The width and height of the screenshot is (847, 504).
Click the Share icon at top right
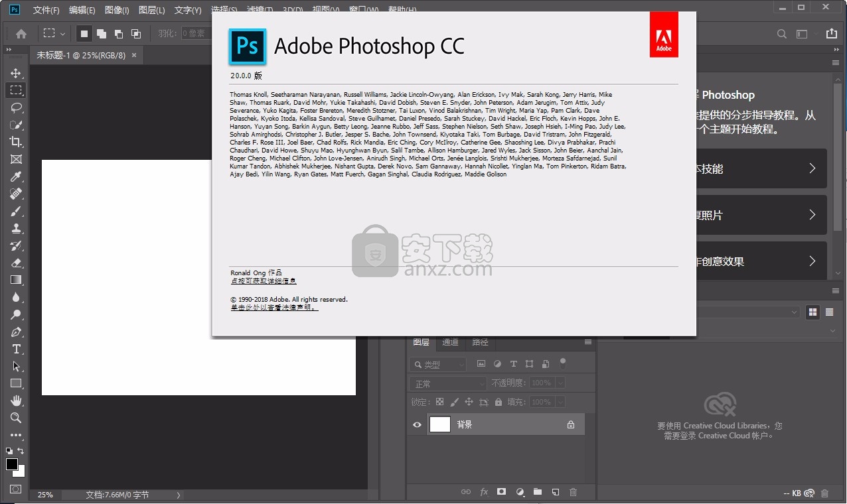831,33
